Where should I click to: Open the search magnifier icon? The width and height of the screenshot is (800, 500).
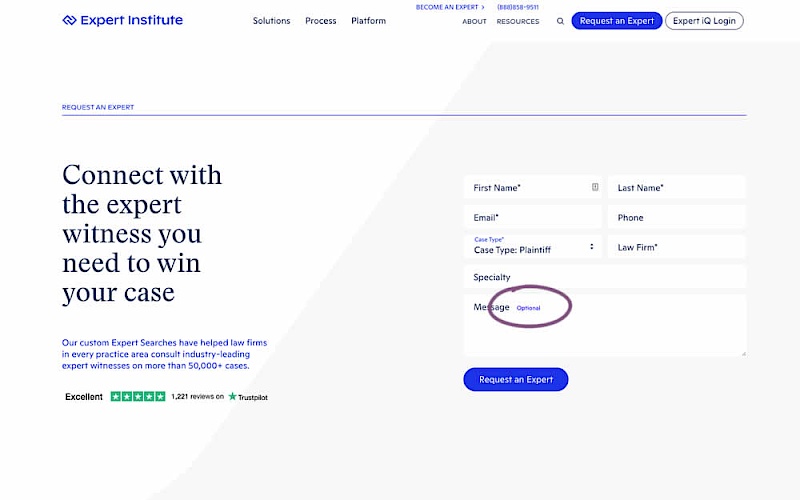pyautogui.click(x=560, y=21)
